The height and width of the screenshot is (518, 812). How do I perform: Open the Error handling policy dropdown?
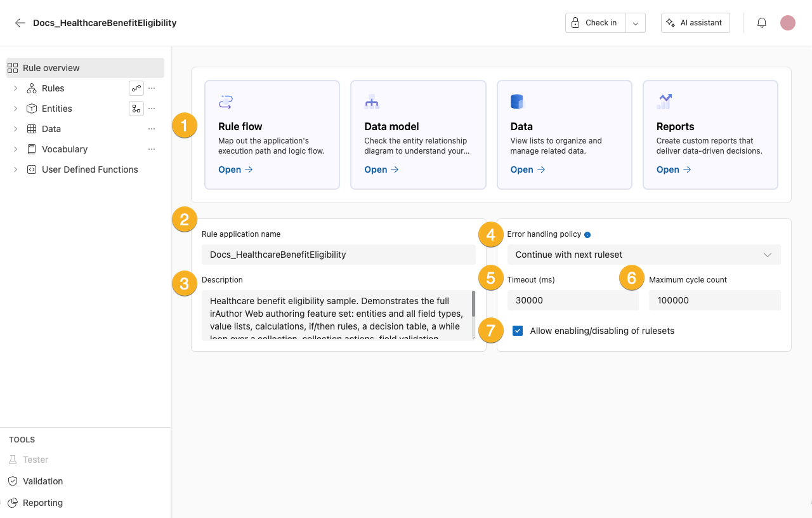644,255
